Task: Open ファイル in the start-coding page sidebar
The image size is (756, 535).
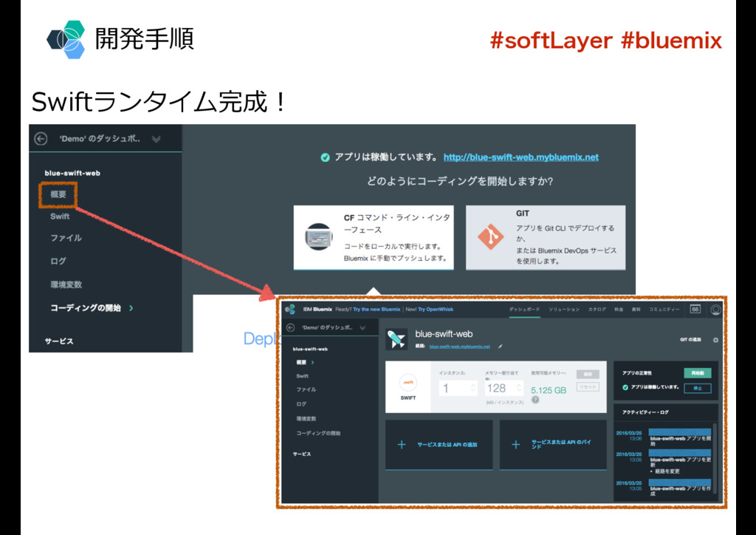Action: click(66, 238)
